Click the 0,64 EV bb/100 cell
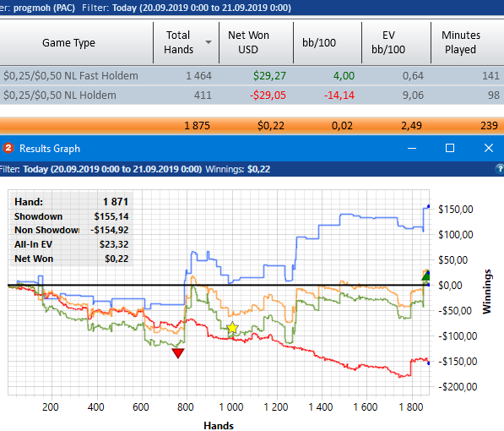 pos(413,76)
